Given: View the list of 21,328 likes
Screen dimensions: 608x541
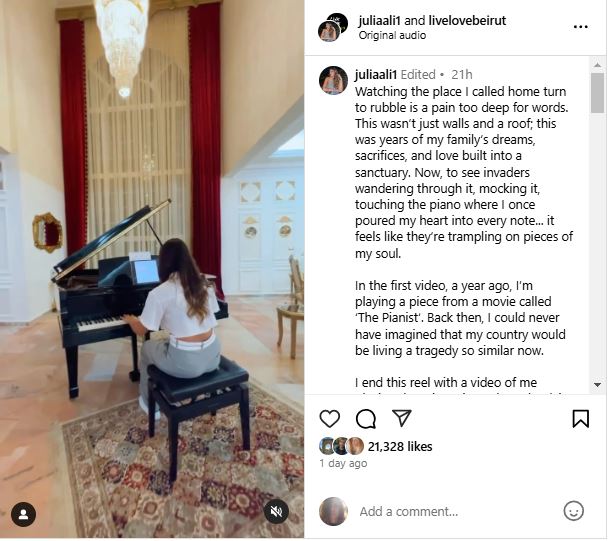Looking at the screenshot, I should point(400,446).
